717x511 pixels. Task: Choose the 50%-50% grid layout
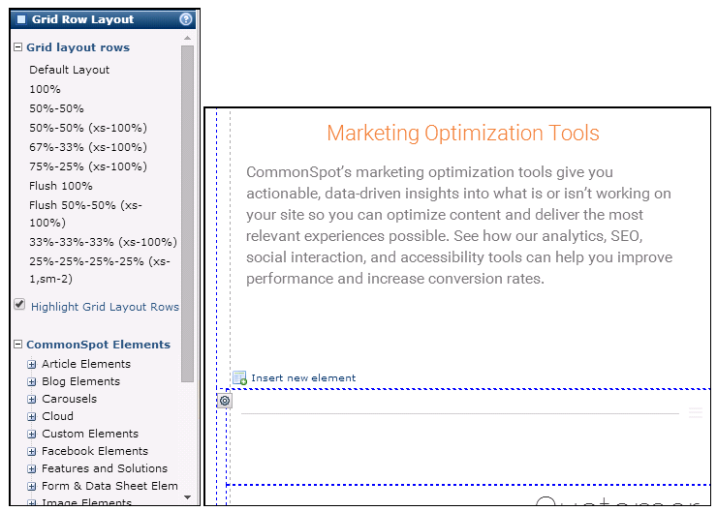(x=56, y=108)
